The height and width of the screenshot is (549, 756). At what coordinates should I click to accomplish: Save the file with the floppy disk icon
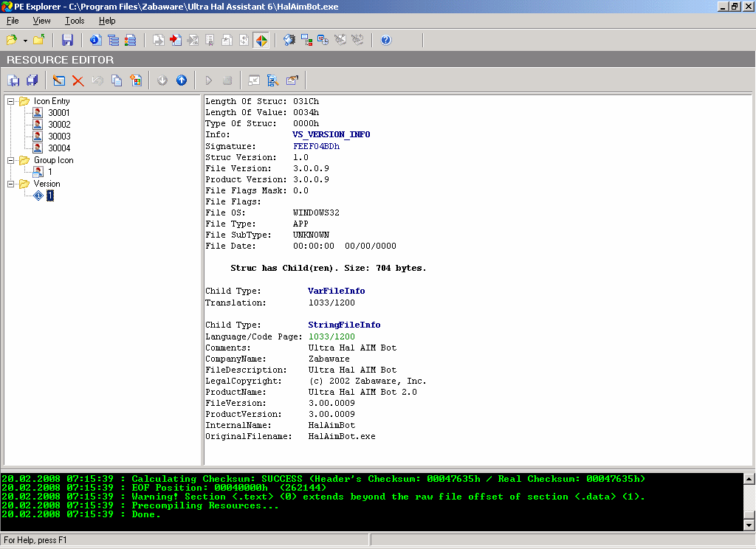(x=67, y=40)
